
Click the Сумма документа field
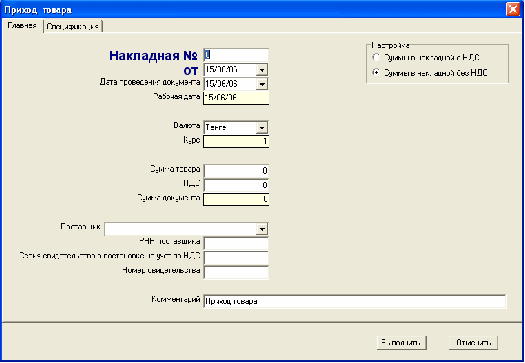236,199
